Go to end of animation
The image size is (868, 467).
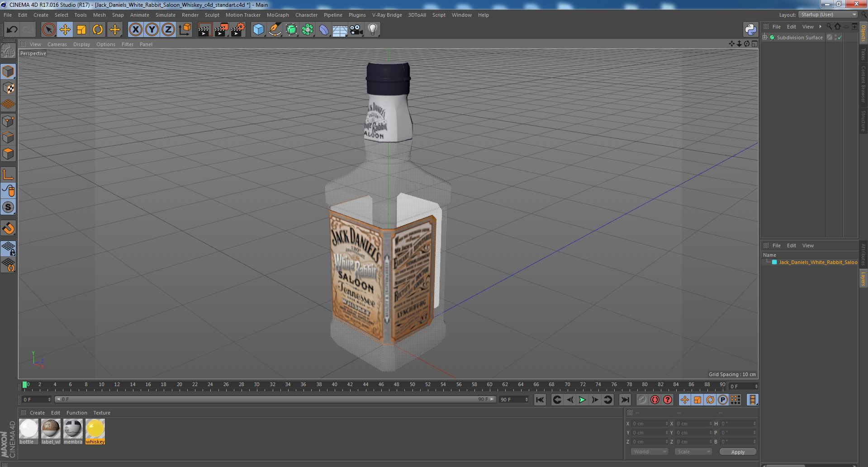point(625,400)
